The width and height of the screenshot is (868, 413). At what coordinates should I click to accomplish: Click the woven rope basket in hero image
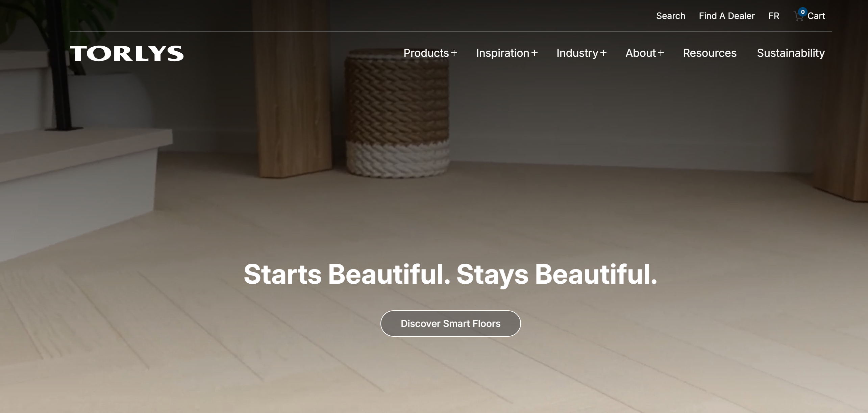point(397,113)
